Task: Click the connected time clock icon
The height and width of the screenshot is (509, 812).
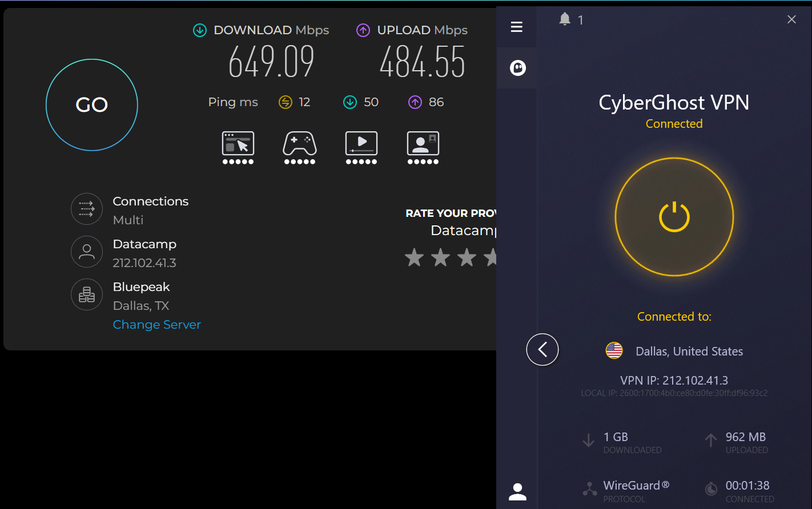Action: point(711,489)
